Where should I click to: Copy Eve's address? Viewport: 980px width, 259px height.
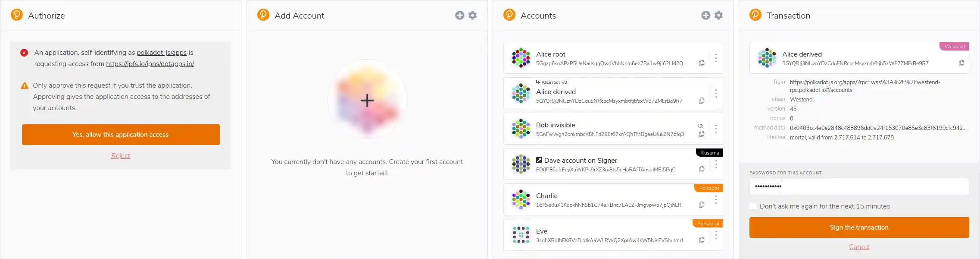click(702, 240)
